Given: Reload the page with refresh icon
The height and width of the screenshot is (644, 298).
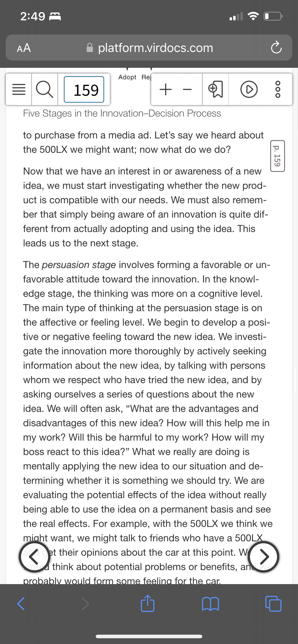Looking at the screenshot, I should [276, 47].
